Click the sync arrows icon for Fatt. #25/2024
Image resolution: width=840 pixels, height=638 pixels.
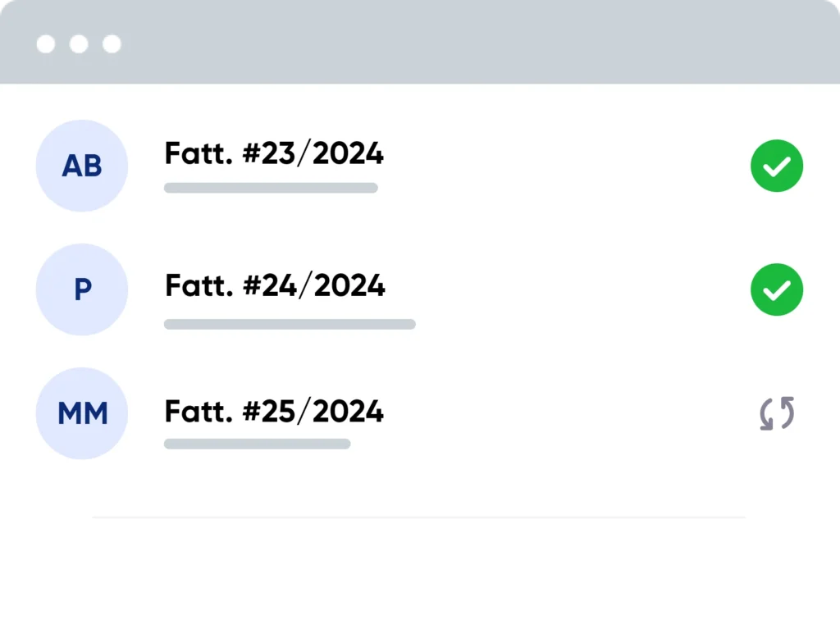[776, 413]
